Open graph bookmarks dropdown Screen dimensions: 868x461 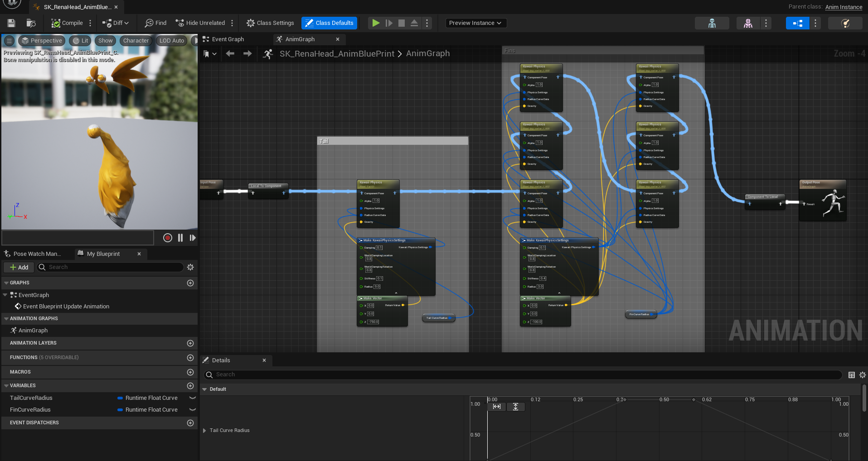209,54
